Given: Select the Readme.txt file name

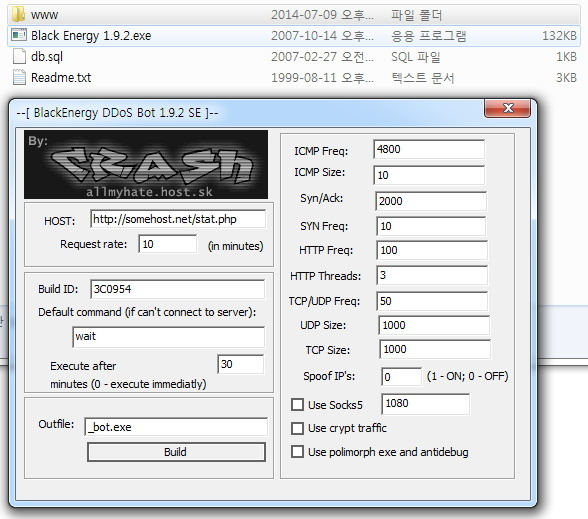Looking at the screenshot, I should [61, 78].
